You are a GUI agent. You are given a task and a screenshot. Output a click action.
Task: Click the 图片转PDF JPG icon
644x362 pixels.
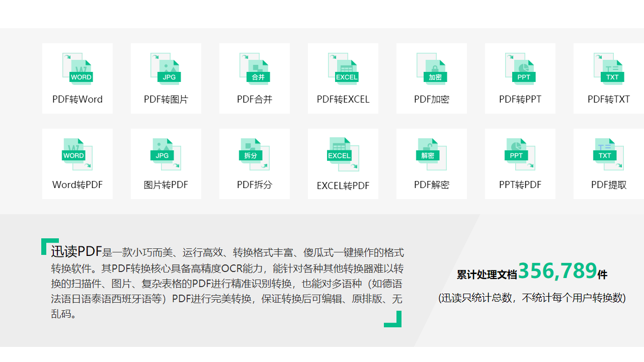click(x=166, y=154)
